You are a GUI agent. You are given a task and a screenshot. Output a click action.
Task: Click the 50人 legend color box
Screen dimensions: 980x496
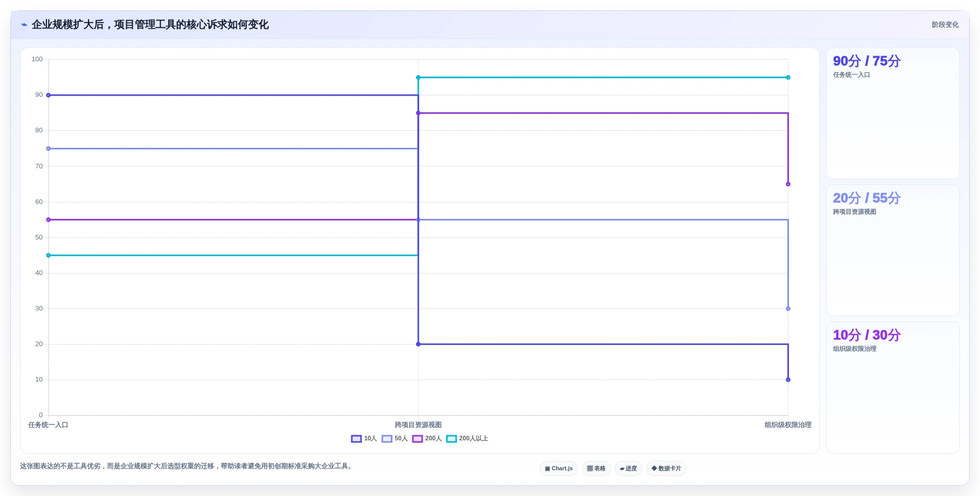387,439
